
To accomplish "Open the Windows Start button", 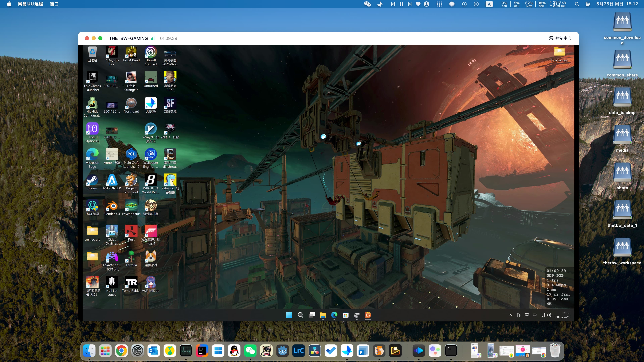I will click(x=289, y=315).
